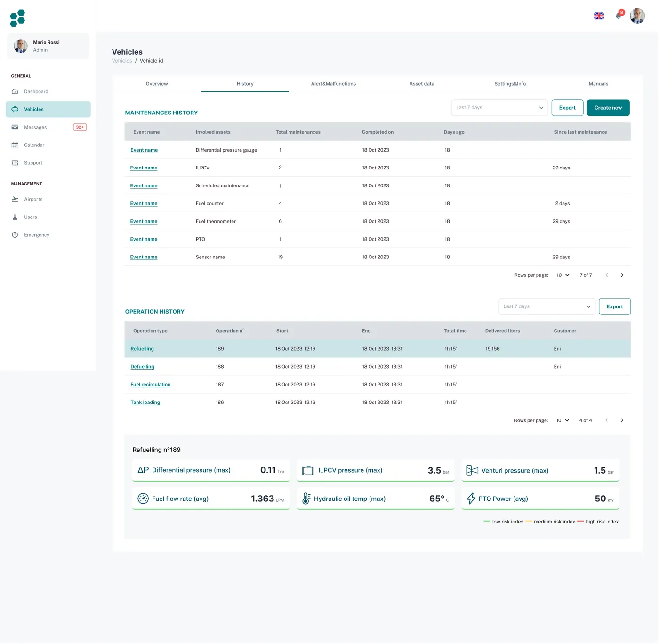
Task: Select Dashboard in the sidebar
Action: [48, 92]
